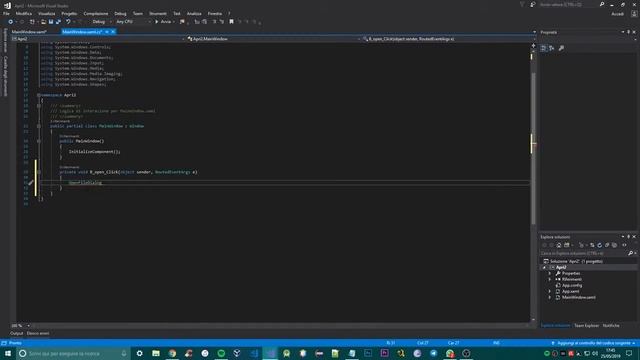
Task: Open the Compilazione menu
Action: (x=96, y=13)
